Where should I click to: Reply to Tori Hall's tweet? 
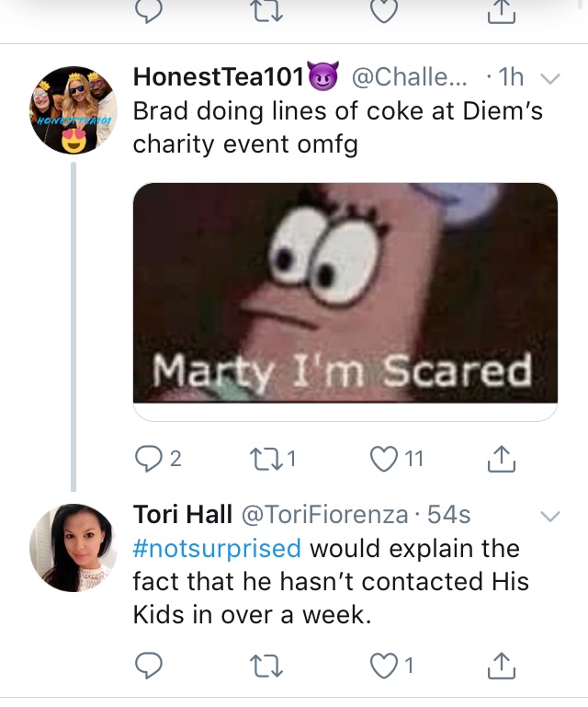tap(149, 666)
